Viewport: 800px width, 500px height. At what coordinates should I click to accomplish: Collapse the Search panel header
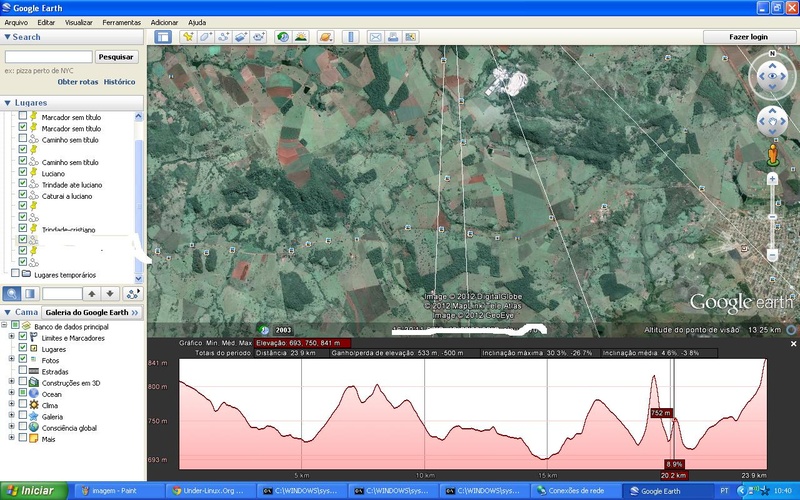pyautogui.click(x=8, y=37)
